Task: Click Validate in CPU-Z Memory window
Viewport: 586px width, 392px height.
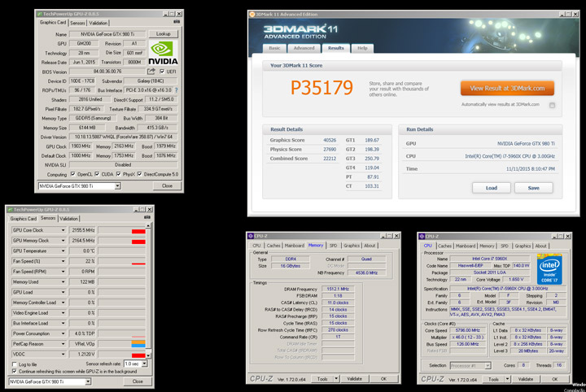Action: [x=354, y=378]
